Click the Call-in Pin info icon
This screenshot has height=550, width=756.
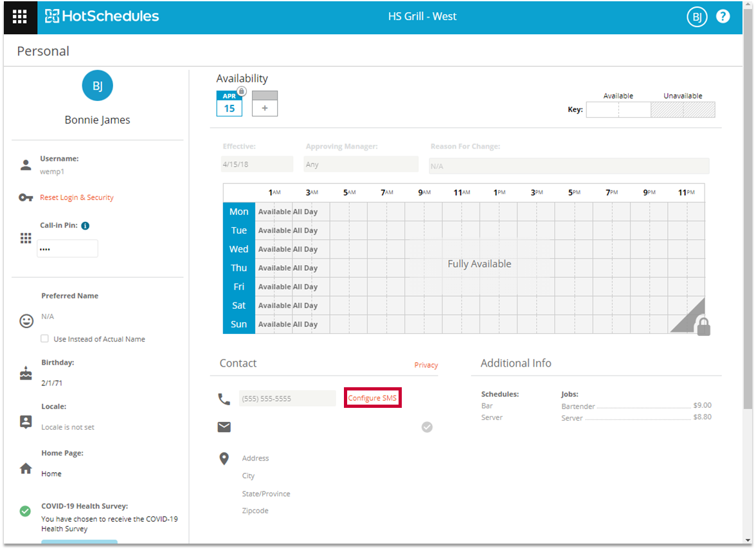point(85,226)
